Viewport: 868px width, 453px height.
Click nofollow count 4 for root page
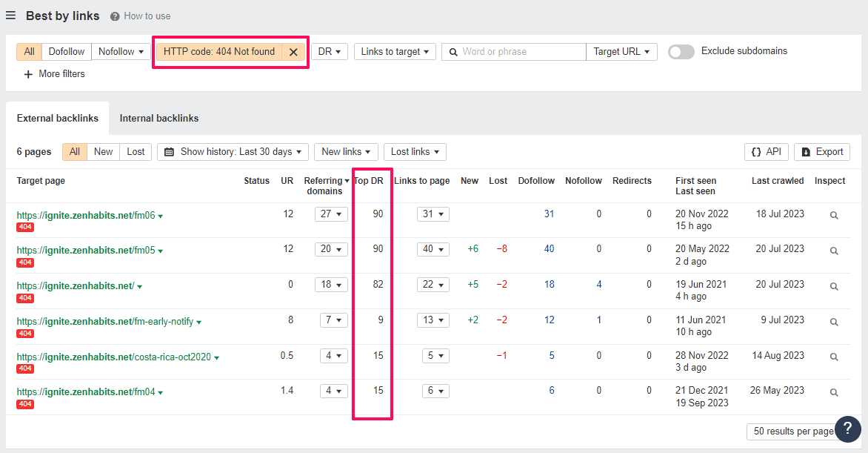(599, 285)
